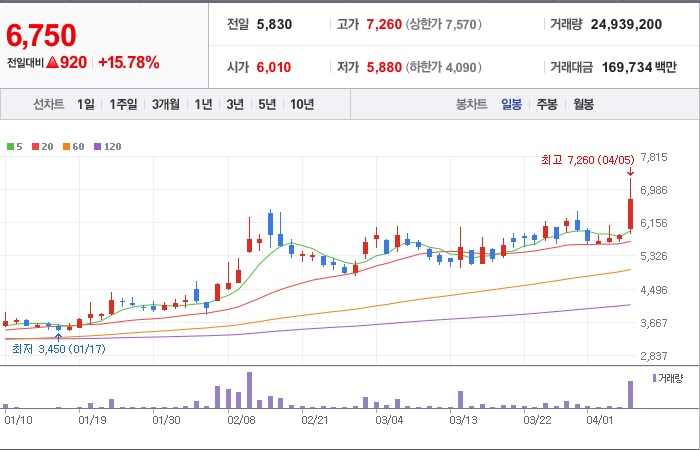
Task: Switch to 주봉 weekly candle chart
Action: [547, 104]
